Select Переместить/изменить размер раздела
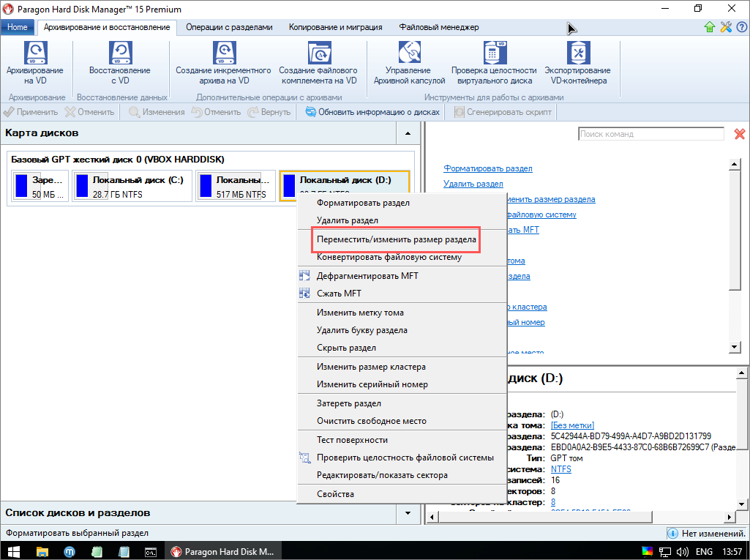Image resolution: width=750 pixels, height=560 pixels. [x=402, y=239]
